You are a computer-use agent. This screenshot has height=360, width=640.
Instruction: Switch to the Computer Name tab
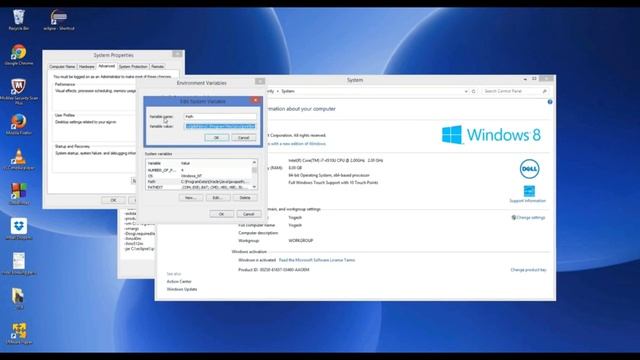pyautogui.click(x=62, y=67)
